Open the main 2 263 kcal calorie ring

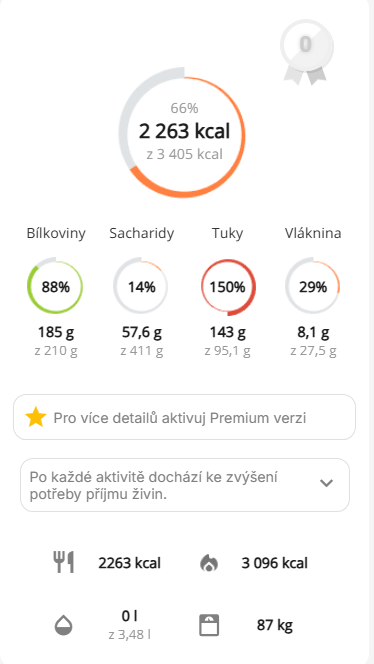(x=182, y=132)
